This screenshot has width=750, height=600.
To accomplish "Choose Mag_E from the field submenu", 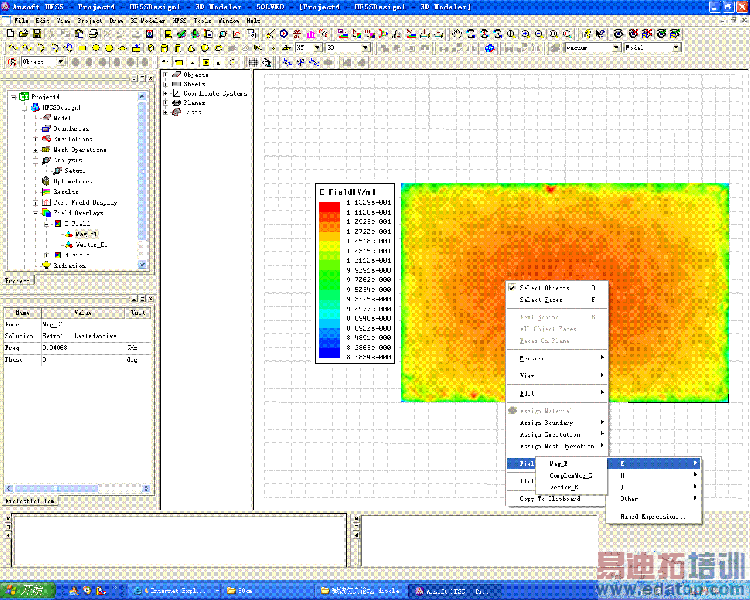I will 558,463.
